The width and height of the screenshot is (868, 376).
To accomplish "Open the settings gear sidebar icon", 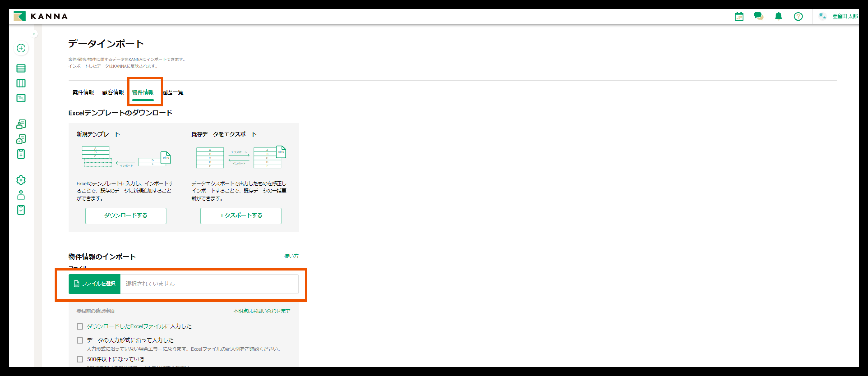I will pyautogui.click(x=21, y=180).
